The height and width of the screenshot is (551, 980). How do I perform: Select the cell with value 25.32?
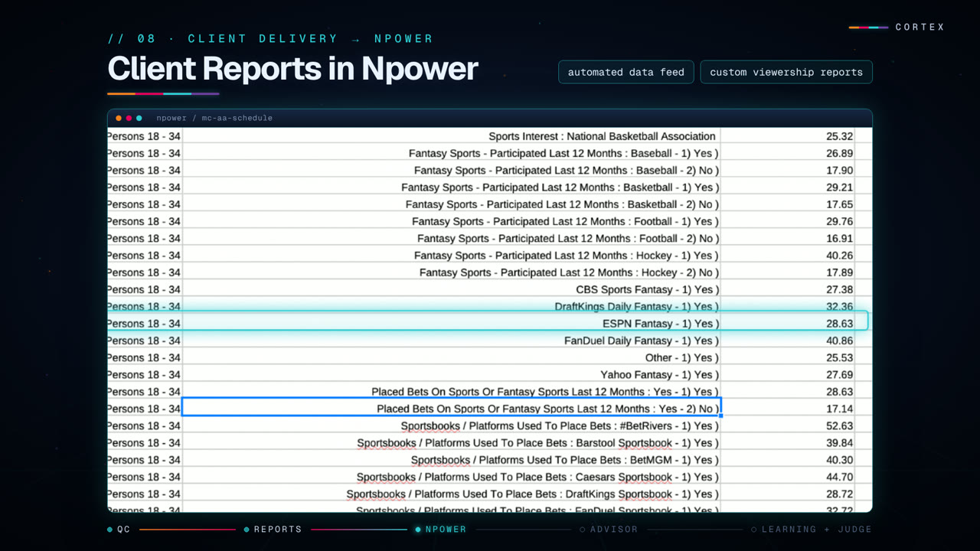(x=788, y=136)
